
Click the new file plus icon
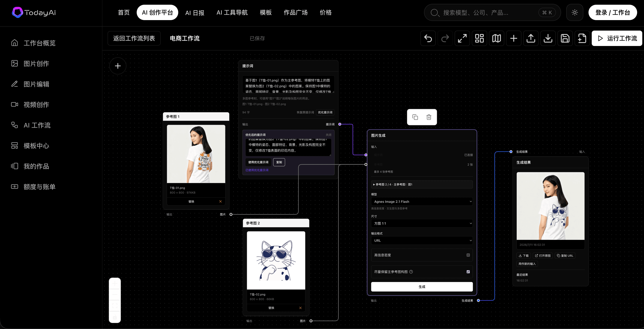(582, 39)
